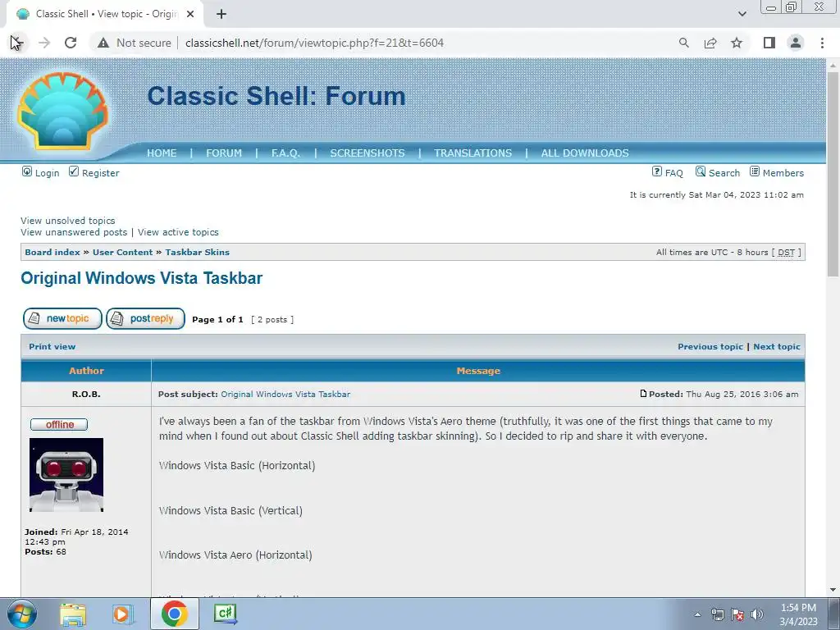The image size is (840, 630).
Task: Close the Classic Shell tab
Action: 190,14
